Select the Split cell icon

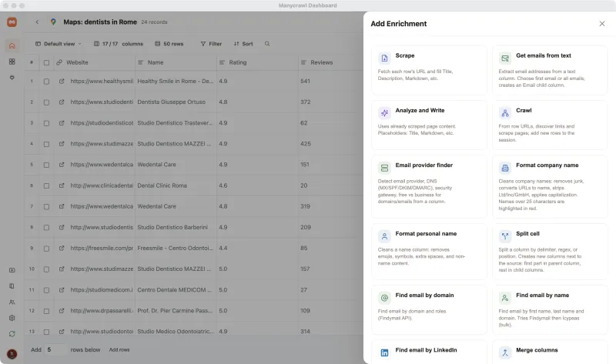tap(505, 236)
